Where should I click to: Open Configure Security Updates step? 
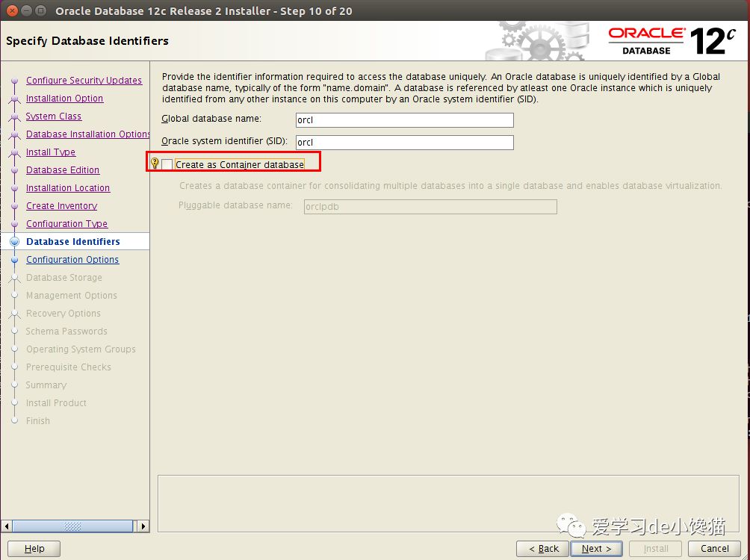pos(84,81)
